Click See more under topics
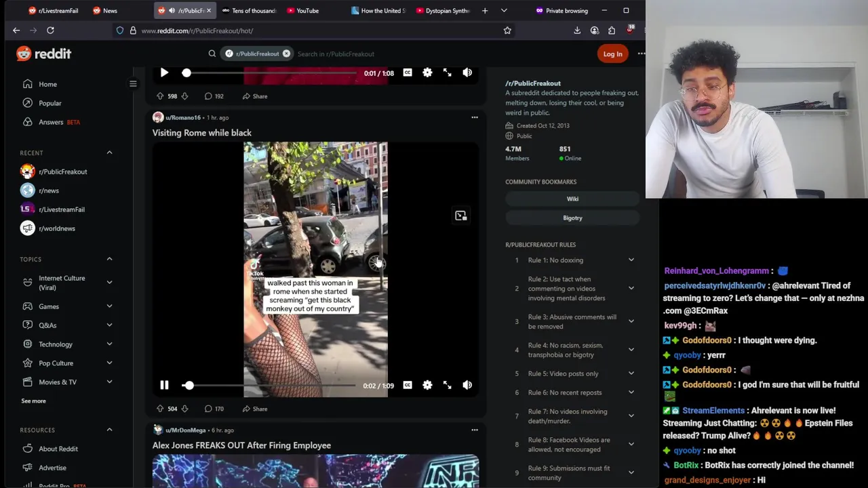Image resolution: width=868 pixels, height=488 pixels. tap(33, 401)
